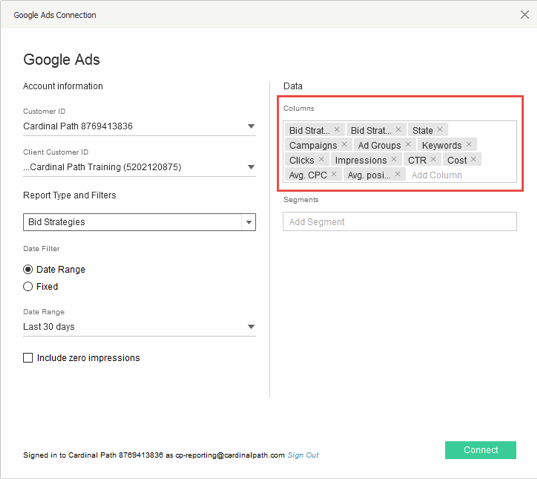Close the Google Ads Connection dialog
The height and width of the screenshot is (479, 537).
tap(525, 15)
